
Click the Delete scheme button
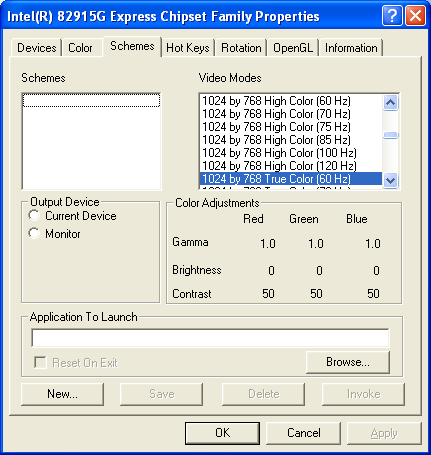coord(263,394)
